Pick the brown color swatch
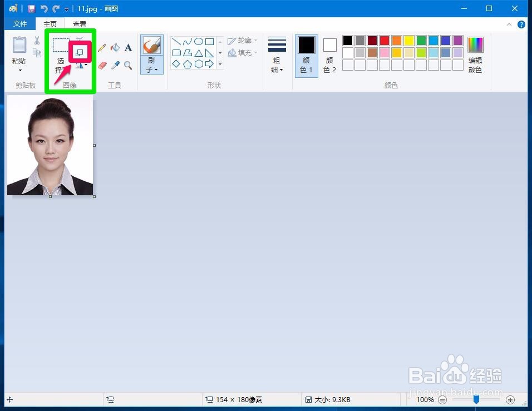 (x=372, y=53)
